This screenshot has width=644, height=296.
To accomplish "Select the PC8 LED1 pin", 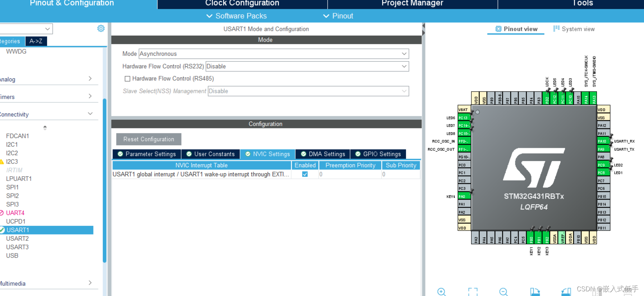I will click(x=603, y=173).
